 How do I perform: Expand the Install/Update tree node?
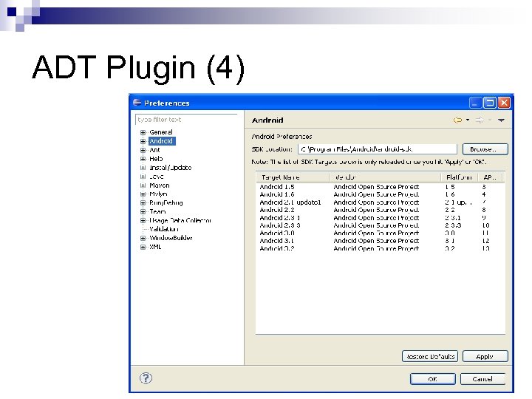click(x=143, y=168)
